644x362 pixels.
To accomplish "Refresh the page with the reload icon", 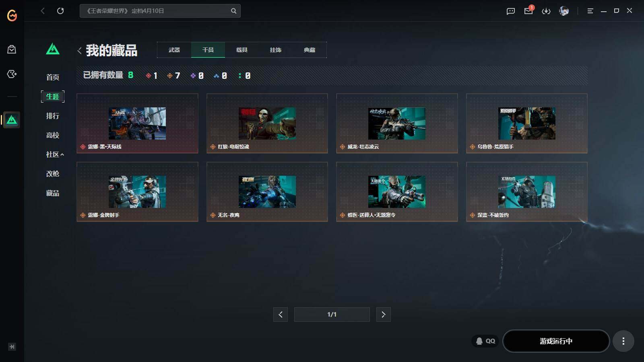I will (60, 11).
